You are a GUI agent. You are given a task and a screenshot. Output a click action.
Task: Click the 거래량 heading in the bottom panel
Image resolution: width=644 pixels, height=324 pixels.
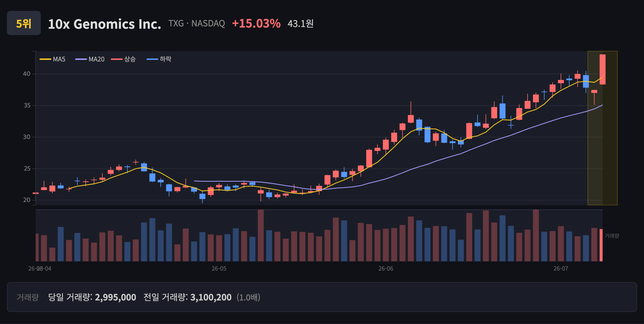click(x=28, y=297)
